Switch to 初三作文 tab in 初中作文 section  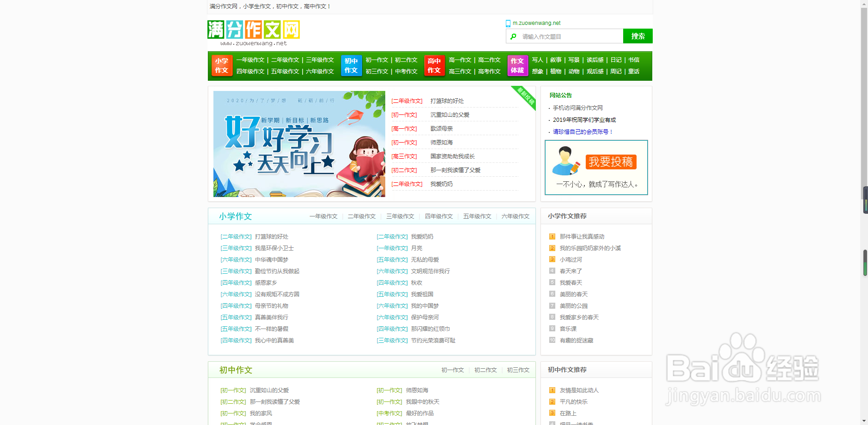click(518, 370)
